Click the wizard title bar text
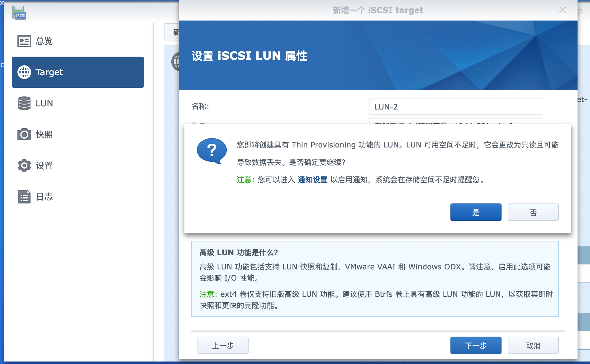590x364 pixels. tap(378, 10)
